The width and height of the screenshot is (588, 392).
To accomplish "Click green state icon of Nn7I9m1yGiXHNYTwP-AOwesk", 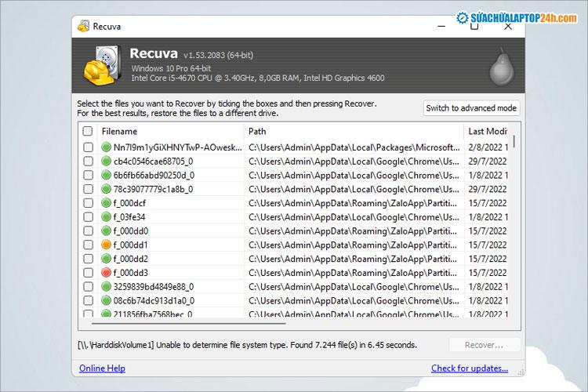I will (106, 147).
